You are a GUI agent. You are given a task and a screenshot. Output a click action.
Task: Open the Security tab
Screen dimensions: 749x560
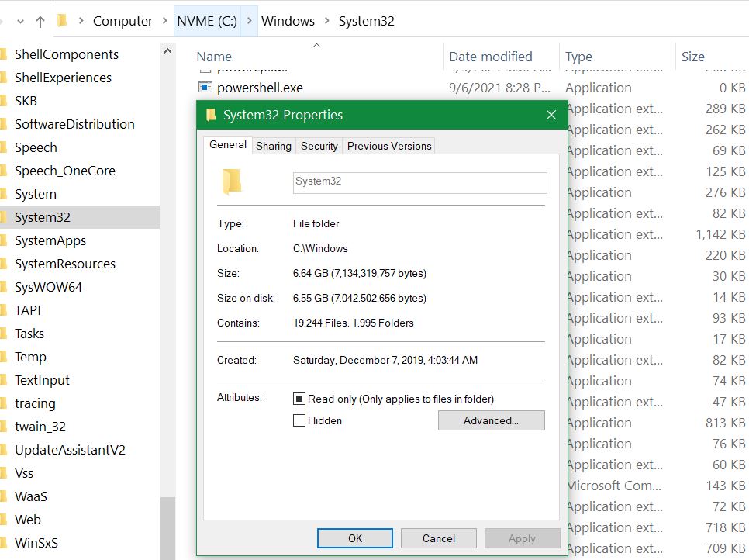tap(319, 146)
